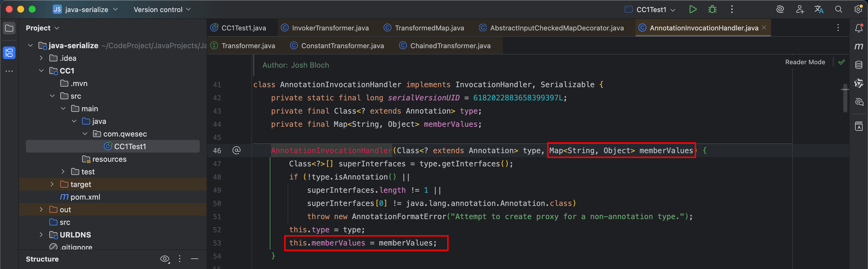
Task: Click the gutter annotation icon on line 46
Action: point(237,150)
